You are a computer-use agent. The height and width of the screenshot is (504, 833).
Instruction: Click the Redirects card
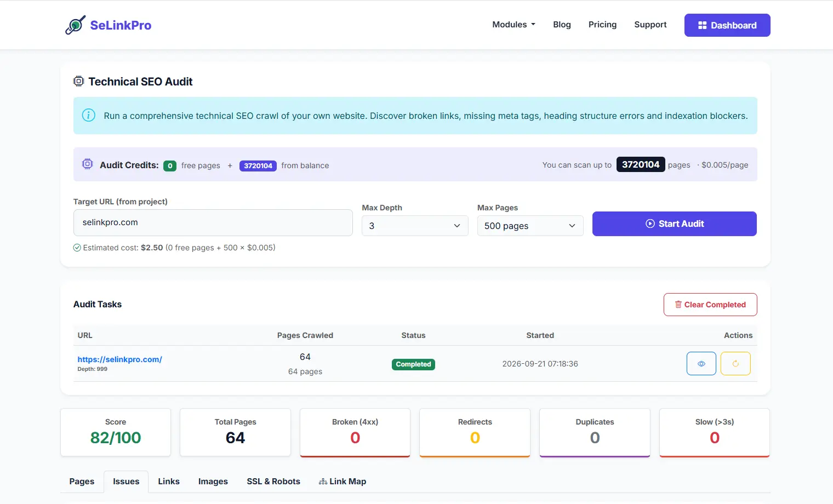pos(475,432)
